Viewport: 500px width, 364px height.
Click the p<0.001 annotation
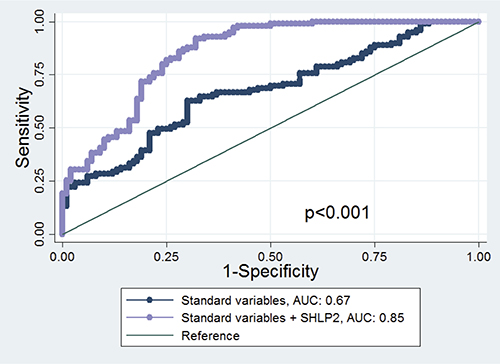[337, 213]
